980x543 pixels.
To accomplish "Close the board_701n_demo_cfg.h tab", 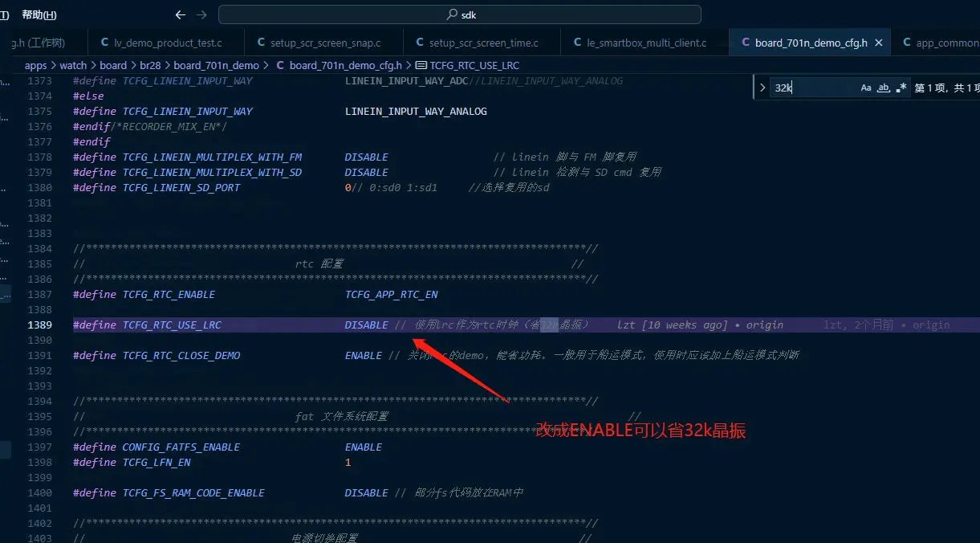I will pos(879,43).
